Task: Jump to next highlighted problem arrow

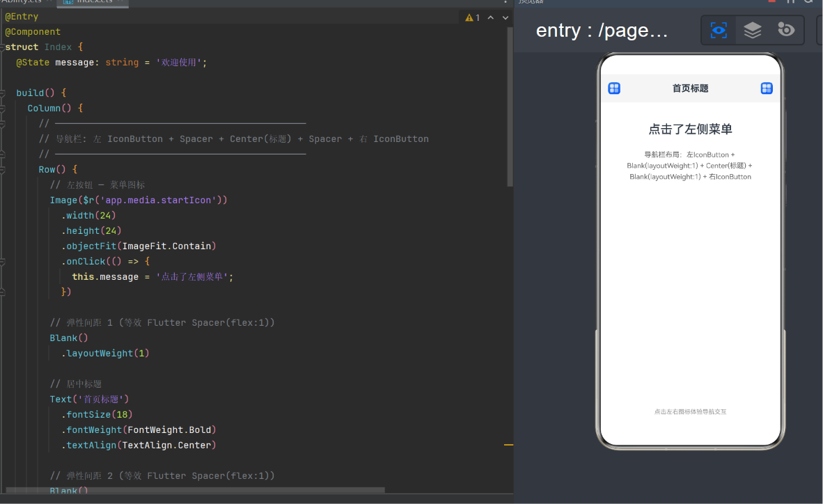Action: (505, 18)
